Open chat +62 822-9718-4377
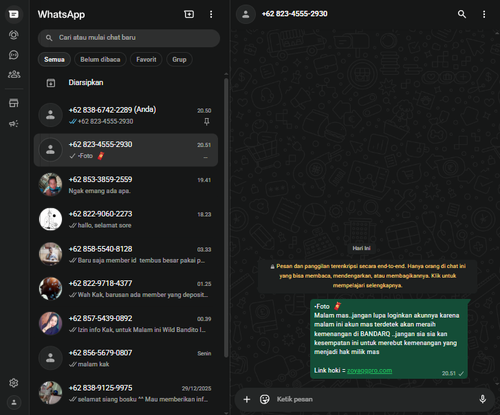The height and width of the screenshot is (415, 500). coord(126,289)
